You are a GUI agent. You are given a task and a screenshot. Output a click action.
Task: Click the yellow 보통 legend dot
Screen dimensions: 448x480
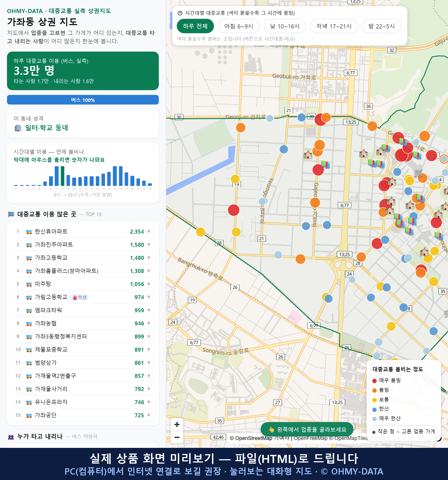coord(374,400)
